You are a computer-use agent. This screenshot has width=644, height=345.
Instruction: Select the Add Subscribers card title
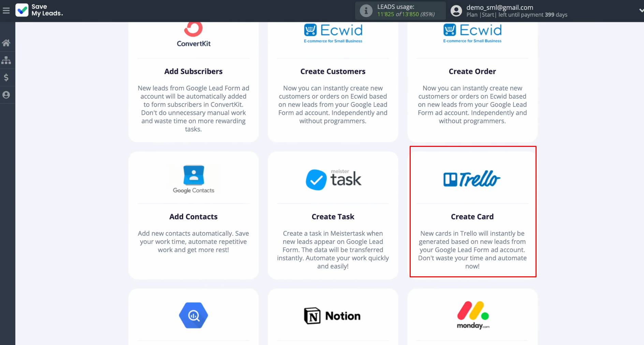pos(193,71)
